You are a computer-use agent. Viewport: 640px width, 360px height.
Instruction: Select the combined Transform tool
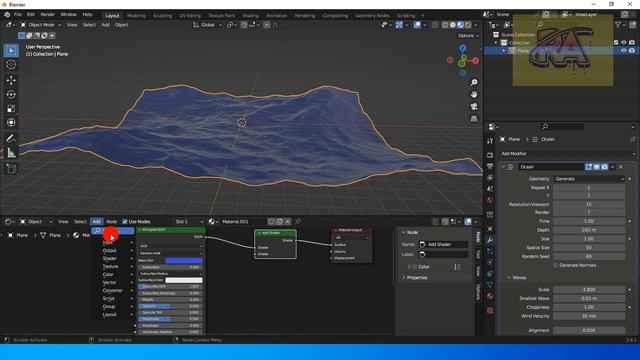point(11,122)
